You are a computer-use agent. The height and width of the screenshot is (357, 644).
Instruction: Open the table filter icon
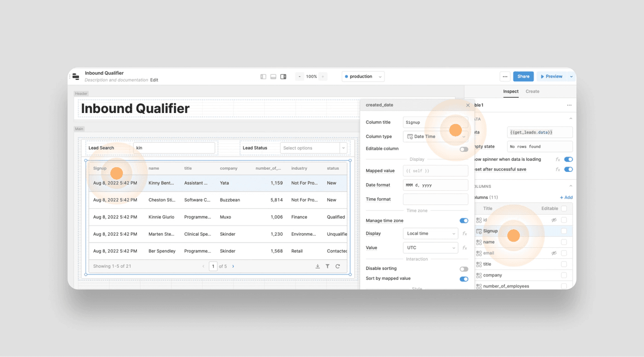(x=328, y=266)
